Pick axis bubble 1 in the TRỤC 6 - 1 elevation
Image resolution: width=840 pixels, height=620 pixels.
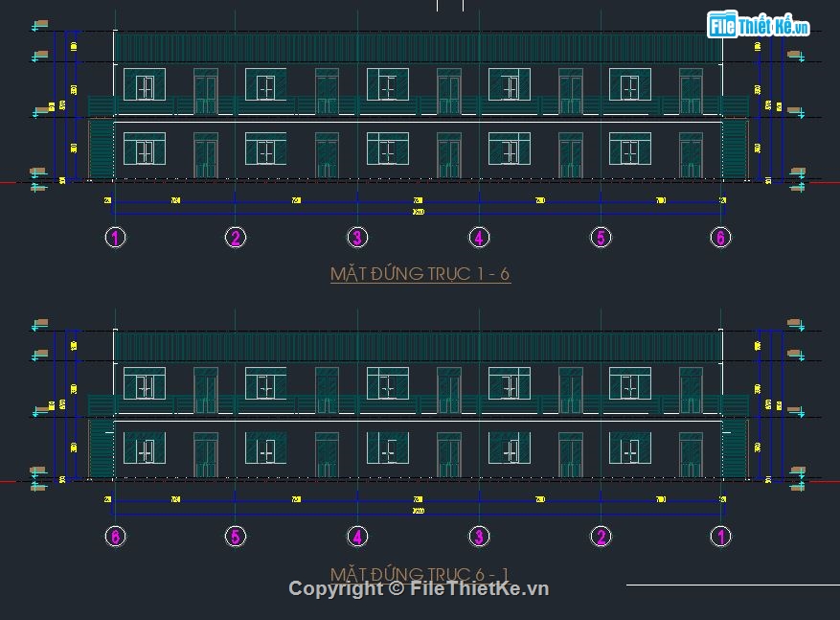720,537
